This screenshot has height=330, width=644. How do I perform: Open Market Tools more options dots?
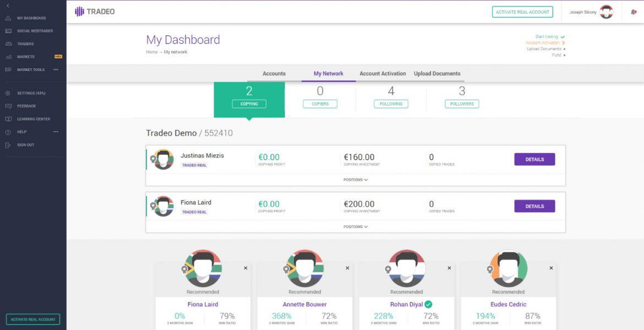point(56,69)
